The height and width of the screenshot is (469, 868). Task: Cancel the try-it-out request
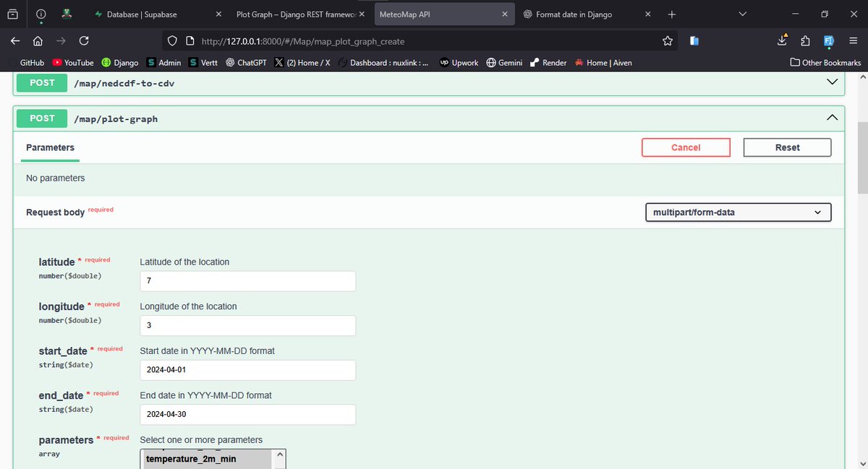coord(686,147)
